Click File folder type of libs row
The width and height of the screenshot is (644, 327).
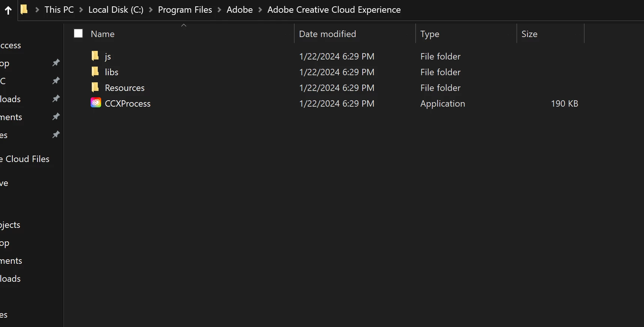point(440,72)
